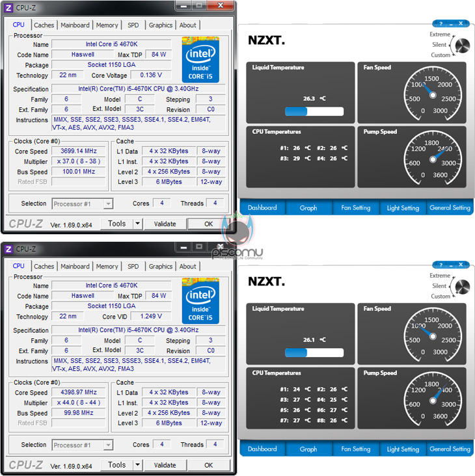Screen dimensions: 475x476
Task: Click Core VID value 1.249 V
Action: pyautogui.click(x=151, y=316)
